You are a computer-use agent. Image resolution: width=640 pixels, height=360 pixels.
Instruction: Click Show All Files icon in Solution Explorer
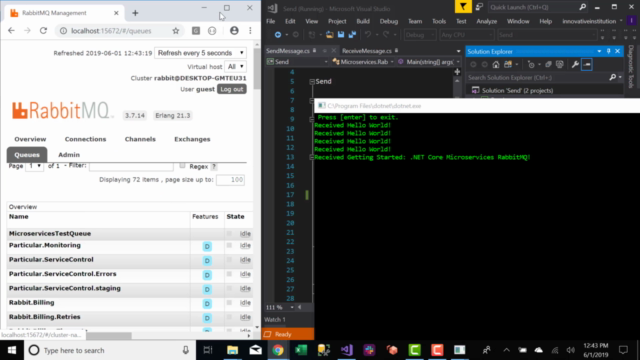click(x=560, y=64)
